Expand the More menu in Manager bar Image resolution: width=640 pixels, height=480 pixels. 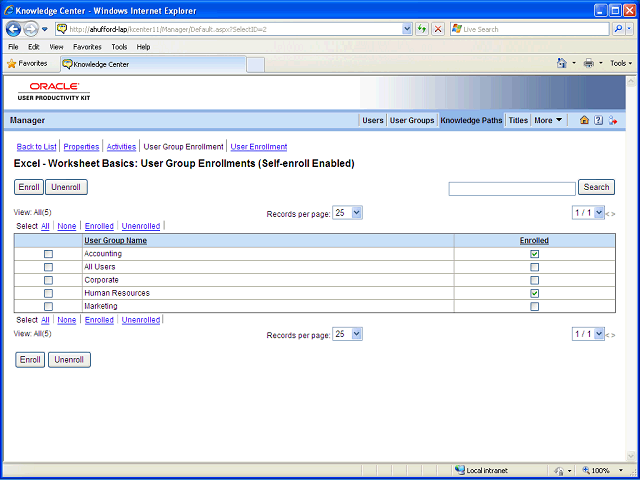pyautogui.click(x=548, y=120)
